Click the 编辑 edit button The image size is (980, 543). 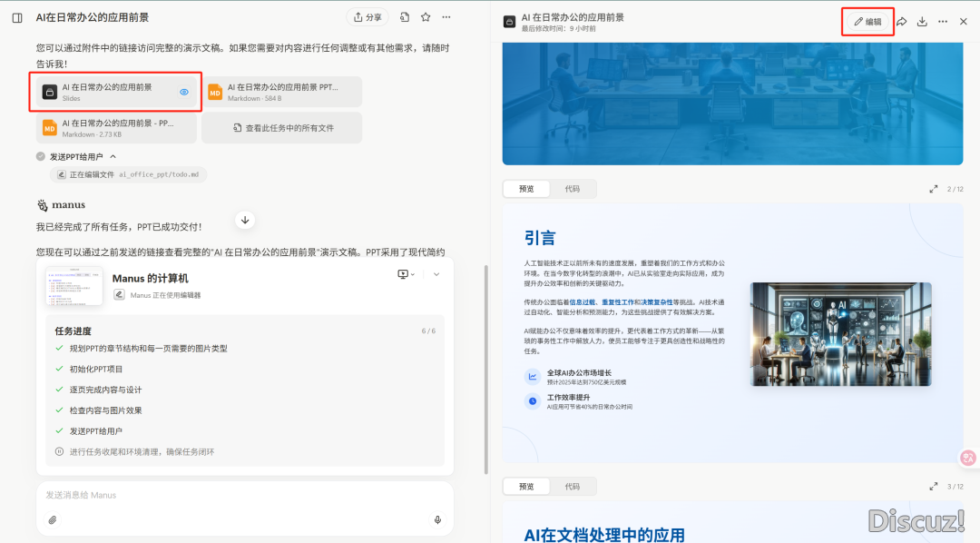click(x=867, y=22)
